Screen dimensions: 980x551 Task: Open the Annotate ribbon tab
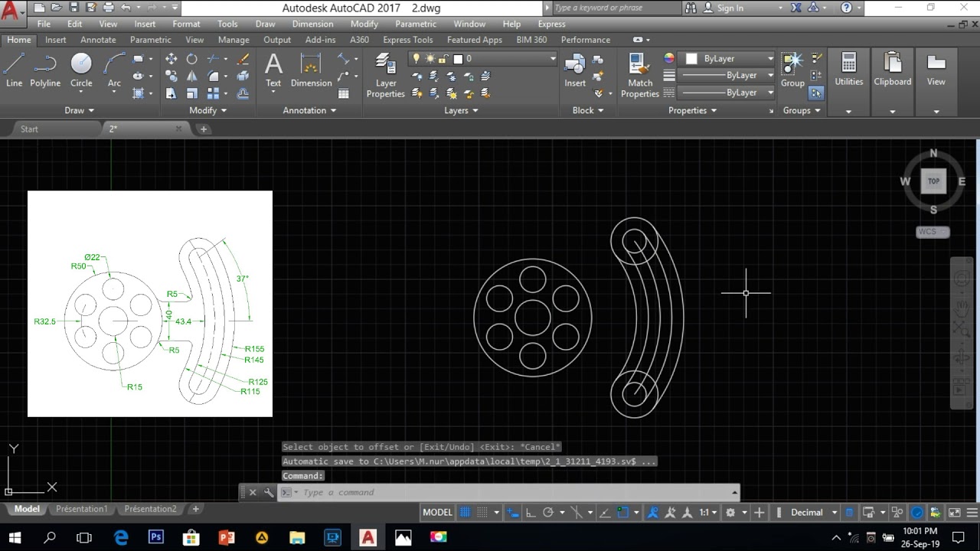coord(98,40)
